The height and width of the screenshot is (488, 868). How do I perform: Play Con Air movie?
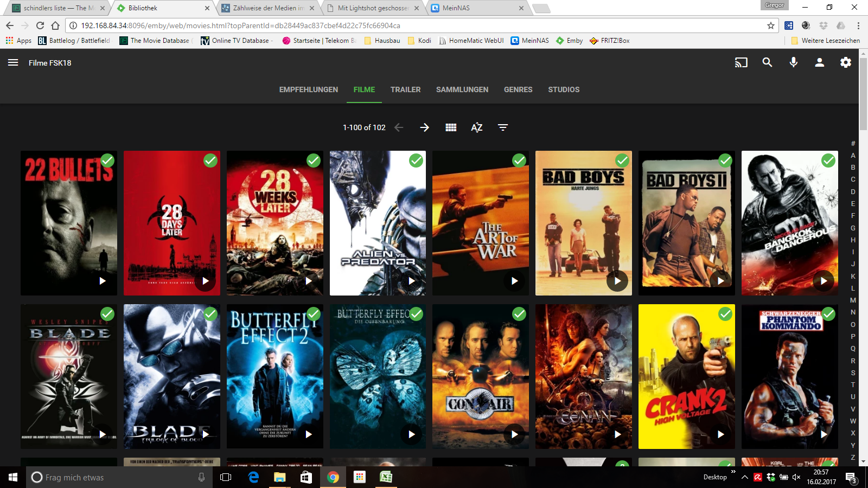514,434
